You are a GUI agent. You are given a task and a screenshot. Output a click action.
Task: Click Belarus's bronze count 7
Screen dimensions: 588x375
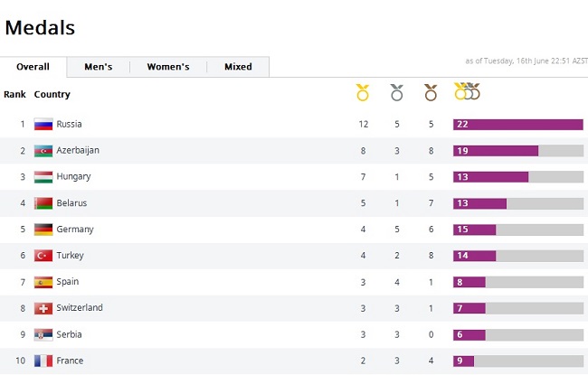pyautogui.click(x=431, y=203)
